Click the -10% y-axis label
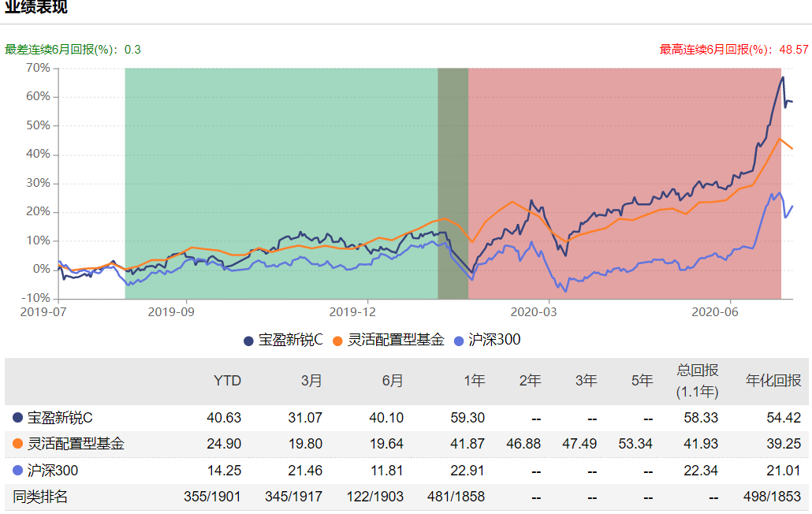The height and width of the screenshot is (514, 812). point(35,298)
